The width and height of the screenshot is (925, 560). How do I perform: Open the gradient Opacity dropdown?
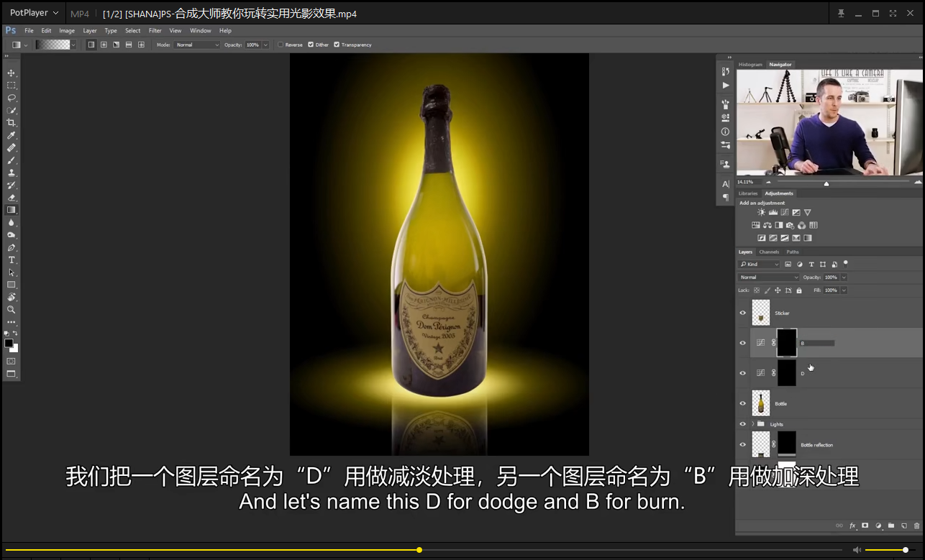pos(265,45)
